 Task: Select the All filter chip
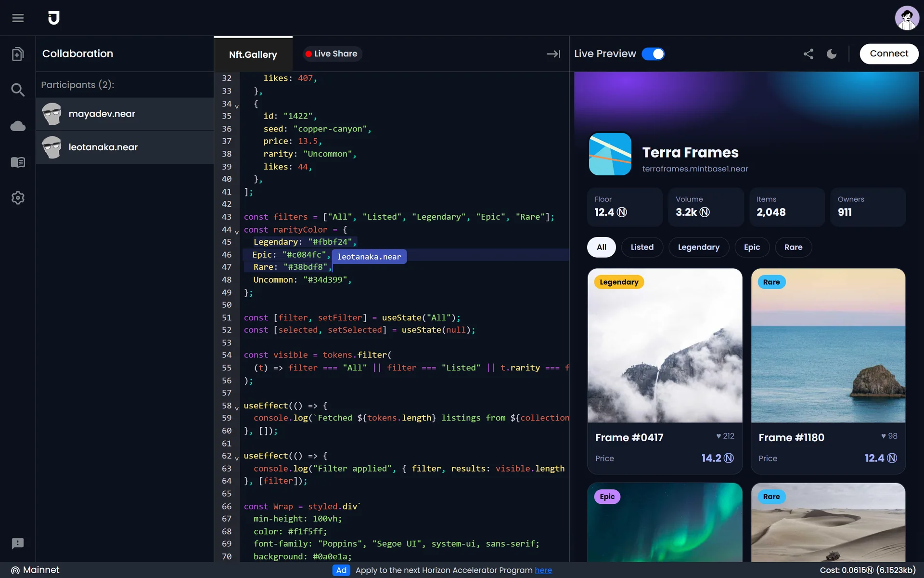[x=602, y=247]
